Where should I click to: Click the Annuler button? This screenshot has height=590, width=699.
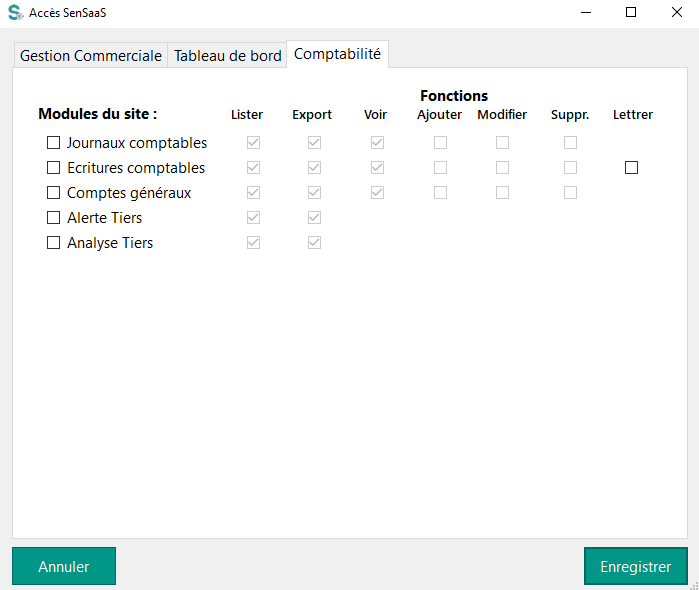click(x=64, y=566)
